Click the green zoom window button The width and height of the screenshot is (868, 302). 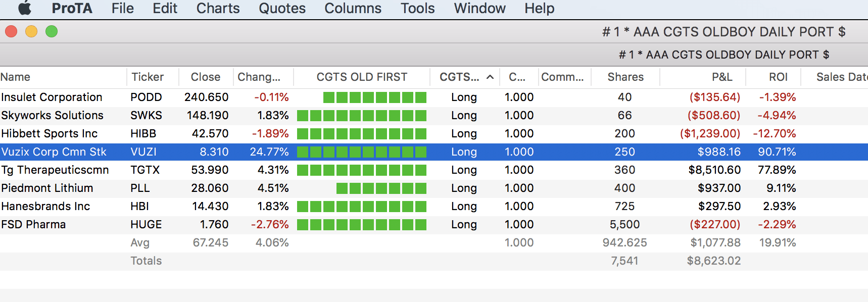(x=52, y=32)
